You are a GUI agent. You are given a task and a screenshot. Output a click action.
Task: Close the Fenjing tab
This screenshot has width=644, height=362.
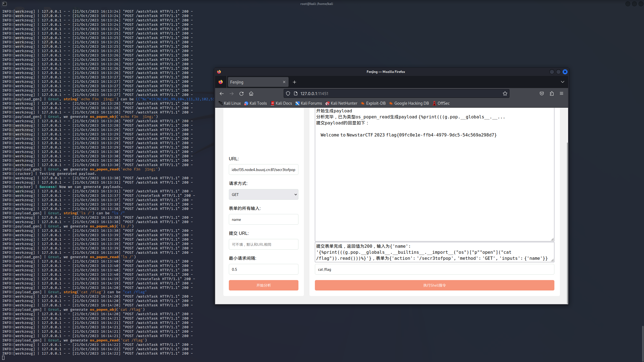coord(284,82)
